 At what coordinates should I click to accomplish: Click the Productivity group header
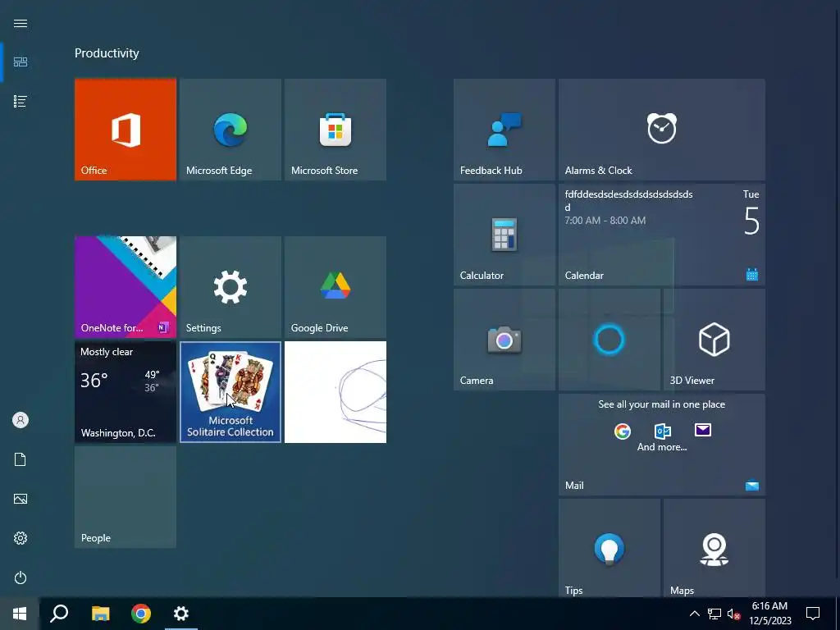point(107,53)
